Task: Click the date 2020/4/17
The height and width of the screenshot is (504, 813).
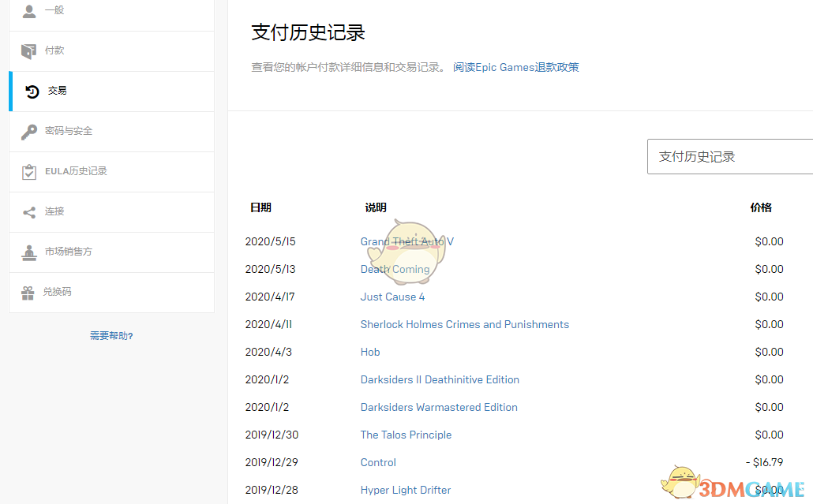Action: coord(270,297)
